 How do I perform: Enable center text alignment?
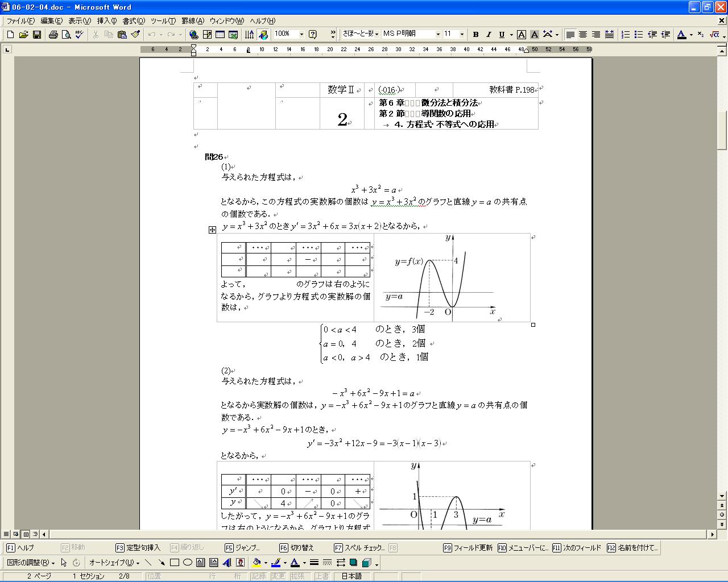pos(583,35)
